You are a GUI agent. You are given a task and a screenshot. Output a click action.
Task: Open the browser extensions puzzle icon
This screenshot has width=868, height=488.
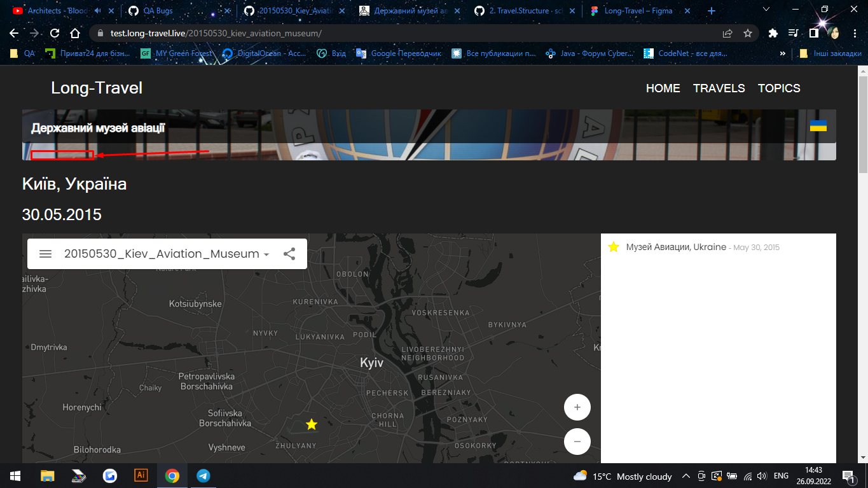coord(773,32)
